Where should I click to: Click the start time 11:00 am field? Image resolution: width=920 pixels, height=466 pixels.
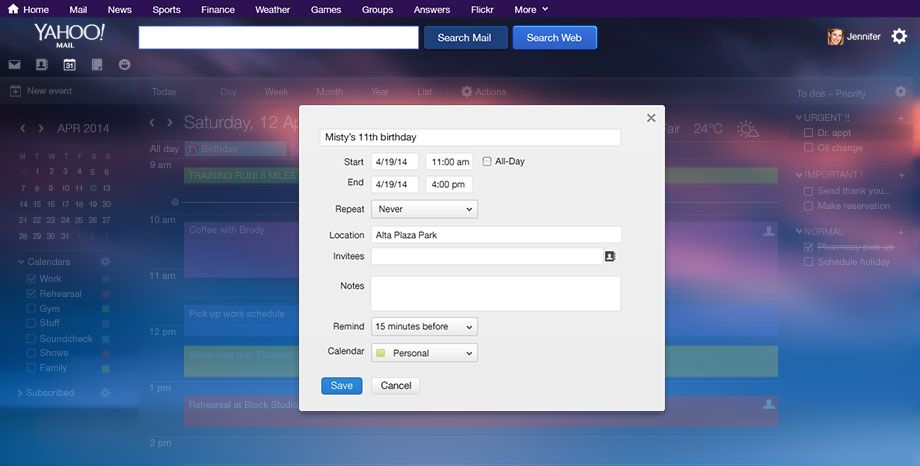click(449, 161)
